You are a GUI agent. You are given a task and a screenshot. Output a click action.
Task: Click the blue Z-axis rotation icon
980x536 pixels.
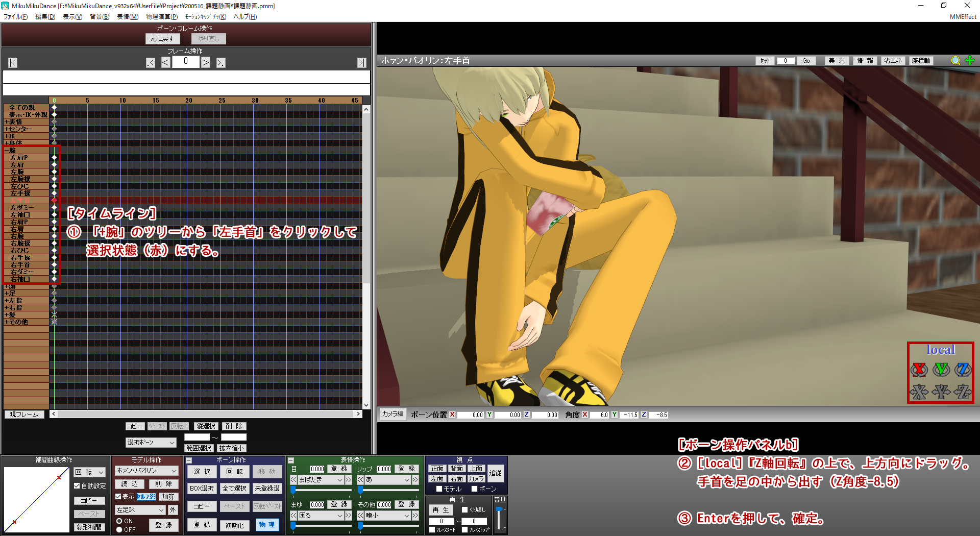963,369
